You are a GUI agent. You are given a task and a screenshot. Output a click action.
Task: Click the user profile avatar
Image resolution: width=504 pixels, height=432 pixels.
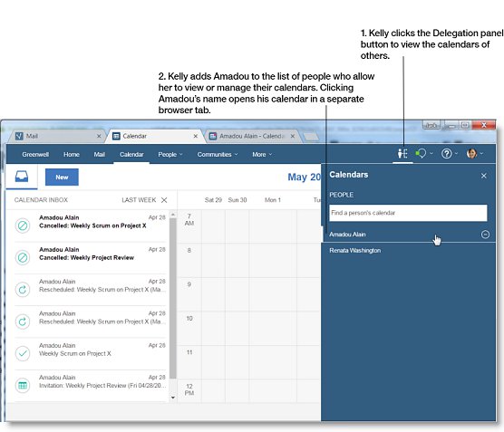click(471, 154)
